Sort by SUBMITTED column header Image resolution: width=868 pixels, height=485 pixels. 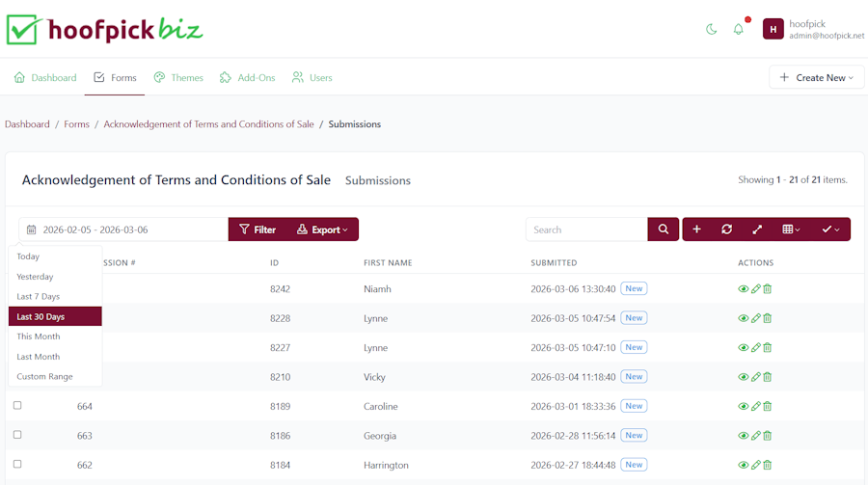(554, 262)
